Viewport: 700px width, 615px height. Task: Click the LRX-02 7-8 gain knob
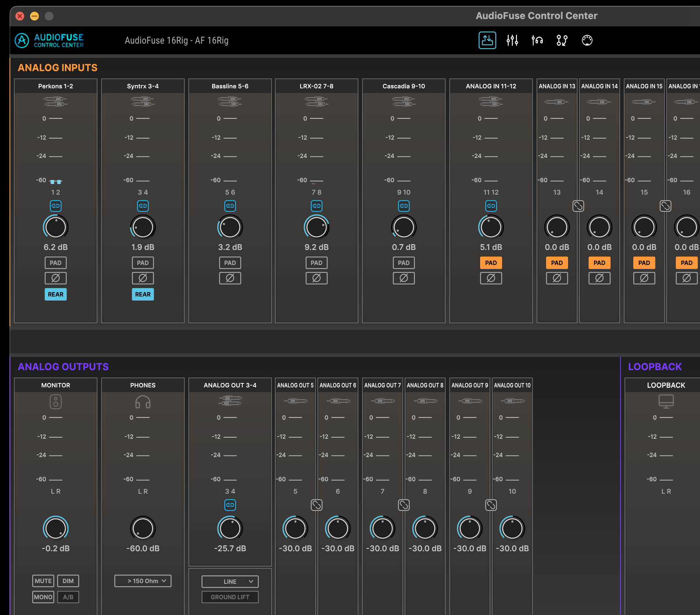317,227
